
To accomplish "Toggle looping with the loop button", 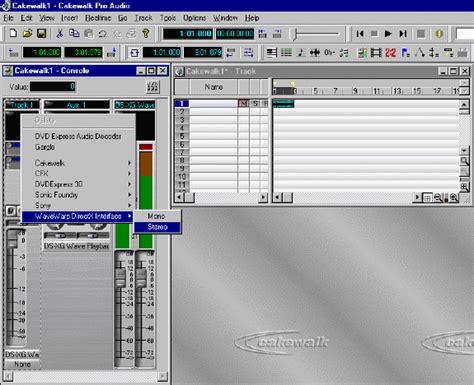I will coord(134,53).
